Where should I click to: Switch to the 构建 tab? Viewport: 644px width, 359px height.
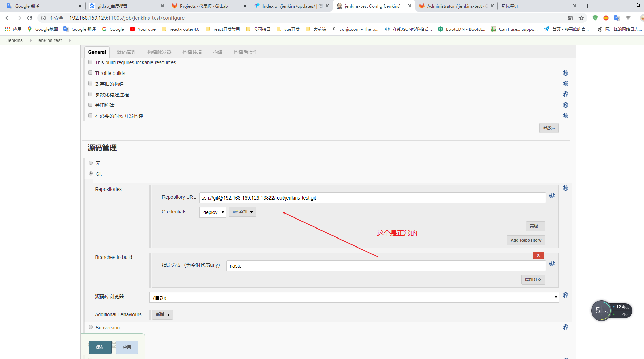point(218,52)
